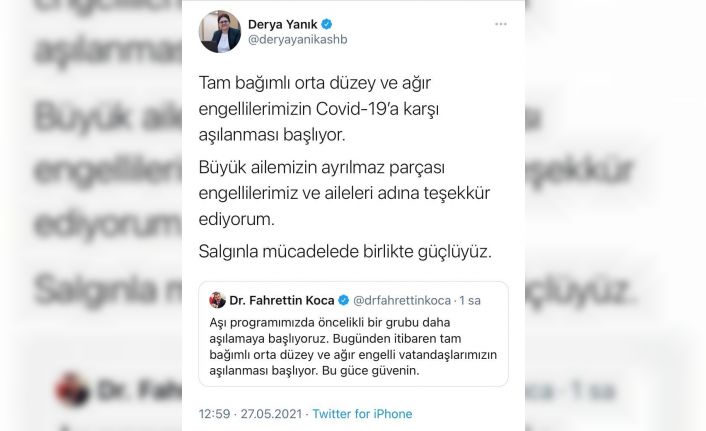Click the Derya Yanık display name
The image size is (706, 431).
[282, 24]
